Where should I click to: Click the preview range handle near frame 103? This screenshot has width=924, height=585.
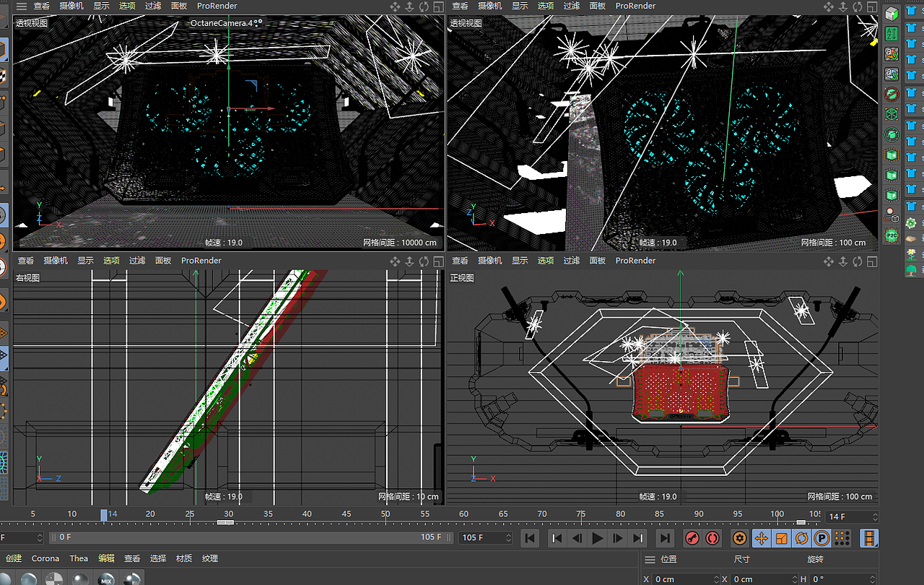click(x=801, y=522)
